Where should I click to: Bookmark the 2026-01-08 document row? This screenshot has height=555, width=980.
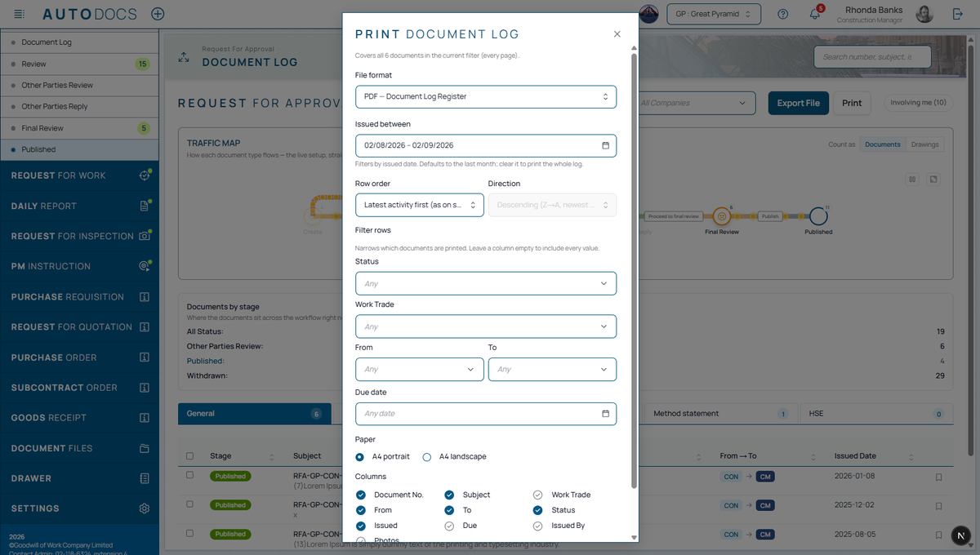pyautogui.click(x=938, y=477)
